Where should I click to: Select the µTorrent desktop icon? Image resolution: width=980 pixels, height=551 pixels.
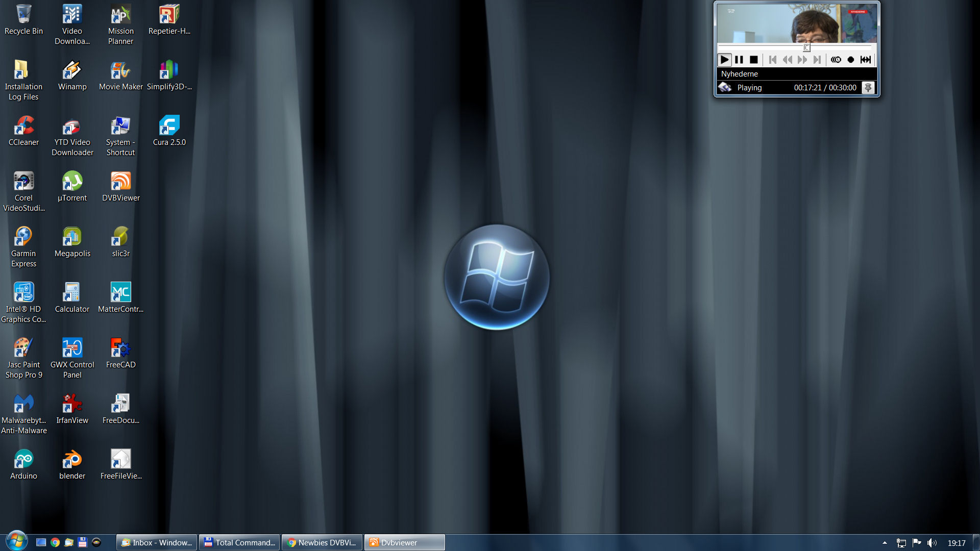pos(72,186)
